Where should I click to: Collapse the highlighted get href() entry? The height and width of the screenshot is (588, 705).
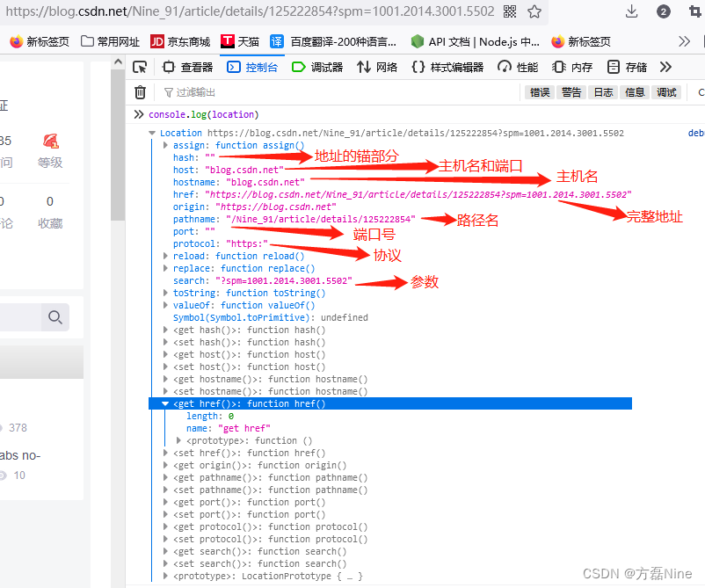coord(164,403)
